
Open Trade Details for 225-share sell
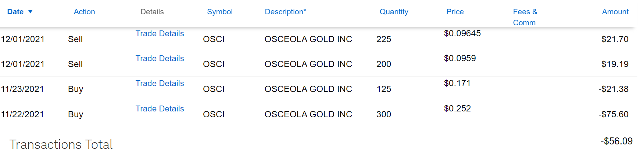click(160, 34)
